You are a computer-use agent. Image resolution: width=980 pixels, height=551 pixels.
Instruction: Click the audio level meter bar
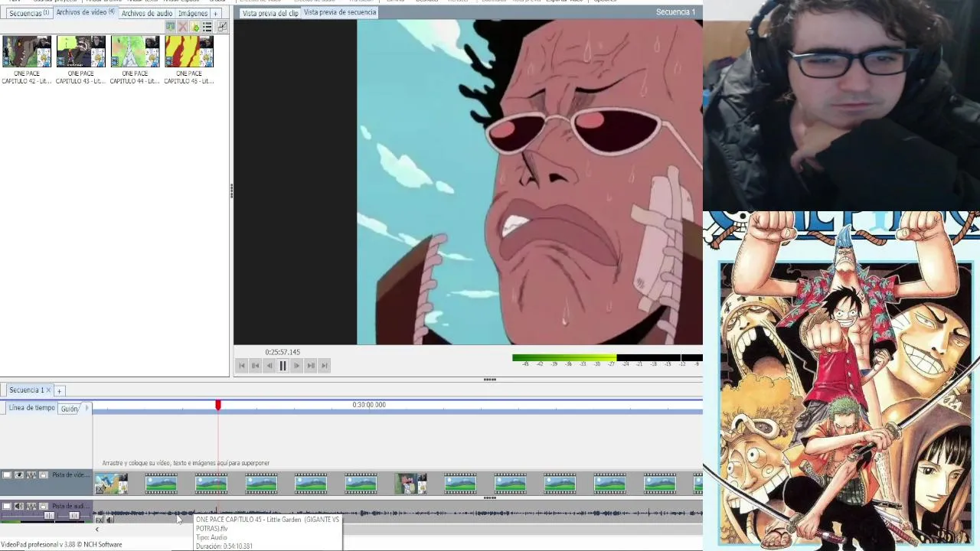point(607,357)
